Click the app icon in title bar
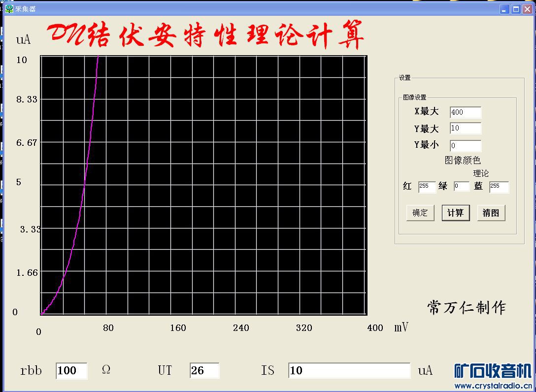Screen dimensions: 536x392 pos(9,8)
